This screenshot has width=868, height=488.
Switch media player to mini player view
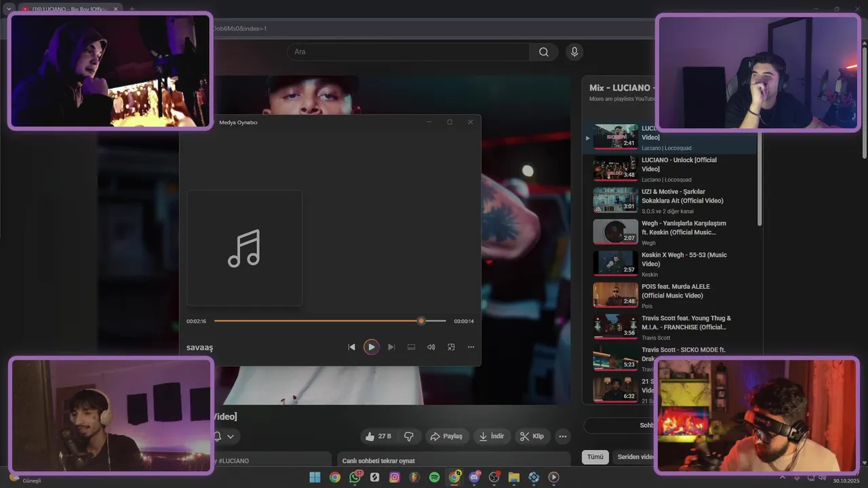click(x=451, y=347)
